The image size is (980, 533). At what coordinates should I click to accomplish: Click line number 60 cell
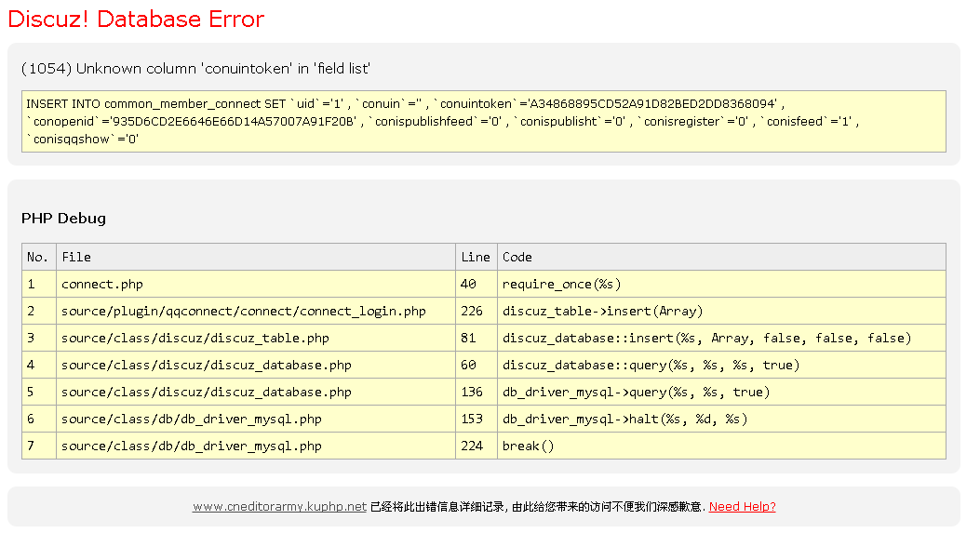[477, 365]
